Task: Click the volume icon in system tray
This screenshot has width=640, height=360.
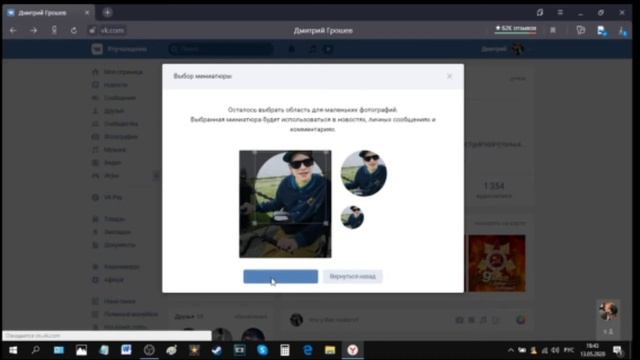Action: pyautogui.click(x=555, y=350)
